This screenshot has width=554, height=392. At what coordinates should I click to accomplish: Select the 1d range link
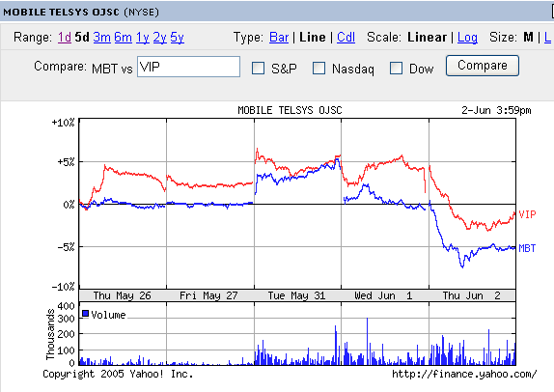coord(65,37)
